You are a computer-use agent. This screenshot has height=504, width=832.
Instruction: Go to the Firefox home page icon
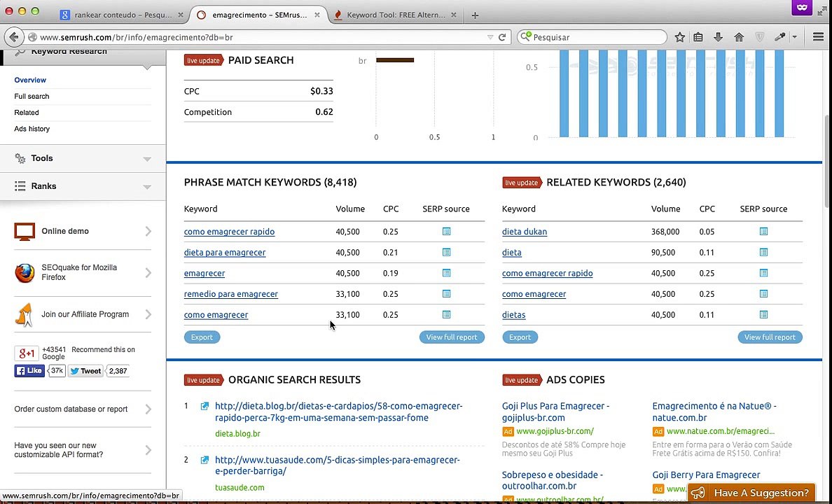point(739,37)
